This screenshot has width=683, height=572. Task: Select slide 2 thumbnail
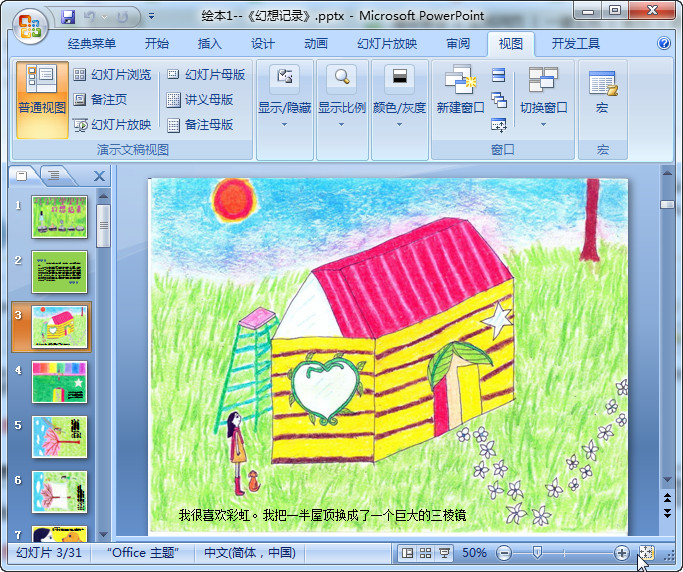(60, 272)
